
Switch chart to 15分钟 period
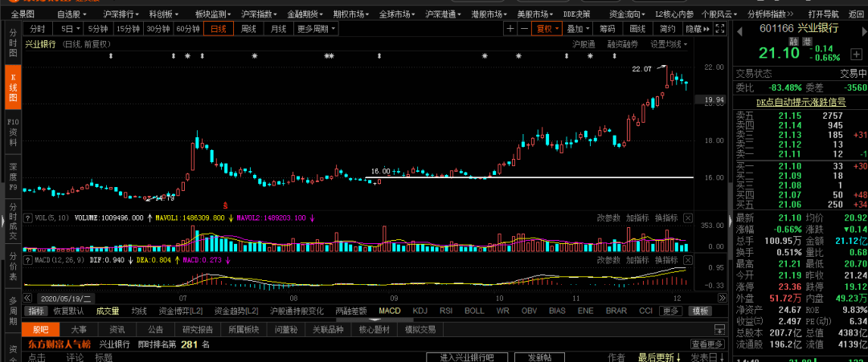[x=128, y=29]
